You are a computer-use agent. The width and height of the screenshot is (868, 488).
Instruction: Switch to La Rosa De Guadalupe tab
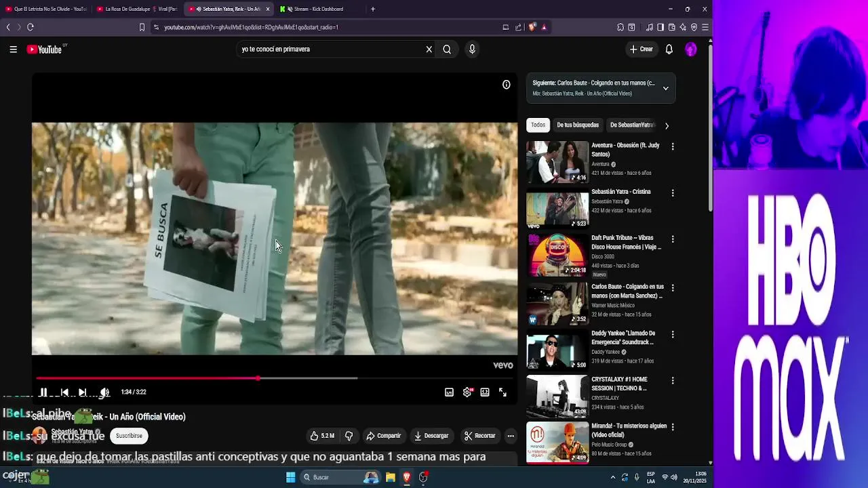click(x=137, y=9)
